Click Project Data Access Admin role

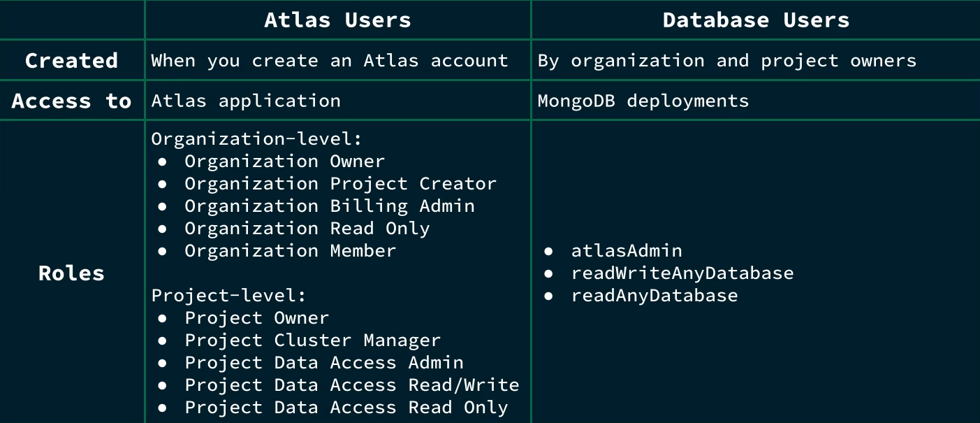(x=323, y=363)
